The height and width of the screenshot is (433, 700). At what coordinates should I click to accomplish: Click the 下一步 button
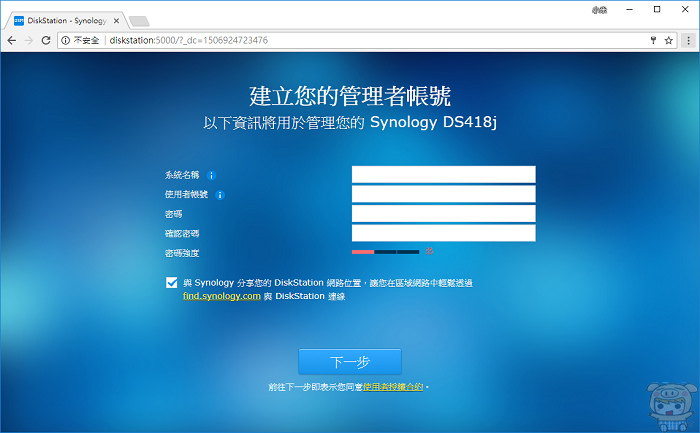(350, 362)
